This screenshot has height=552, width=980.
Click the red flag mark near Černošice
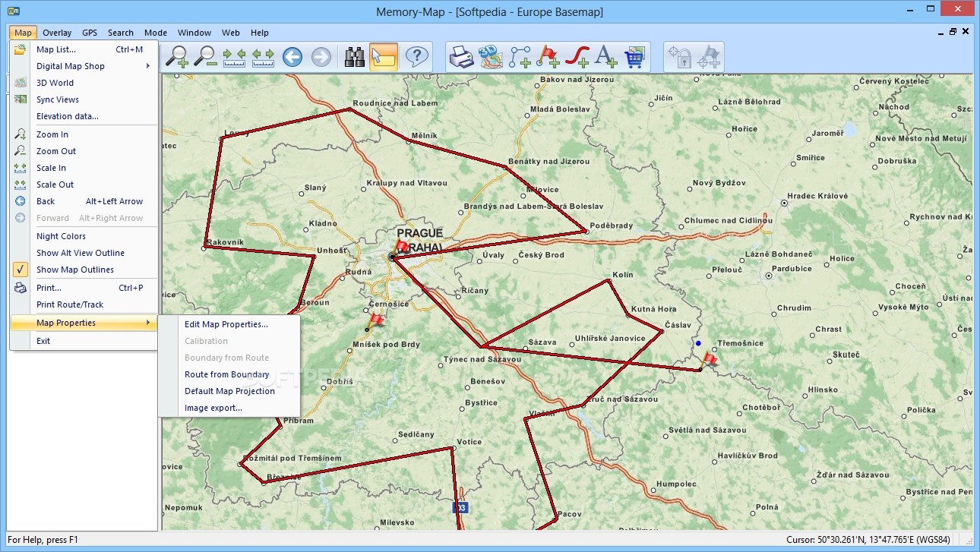(x=376, y=320)
